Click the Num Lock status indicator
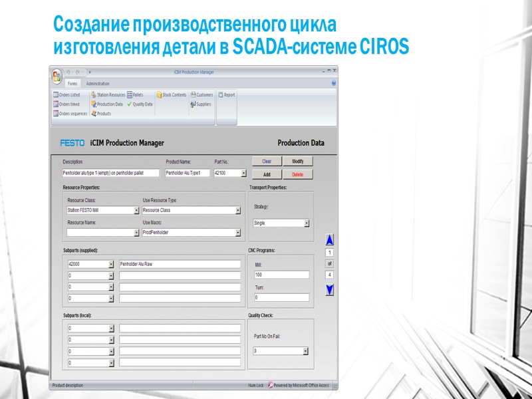This screenshot has height=399, width=532. [x=255, y=386]
